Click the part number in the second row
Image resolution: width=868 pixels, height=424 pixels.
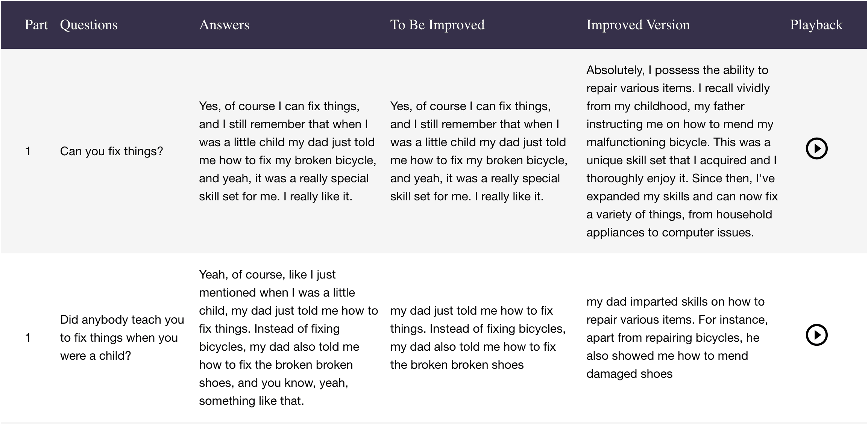tap(28, 338)
